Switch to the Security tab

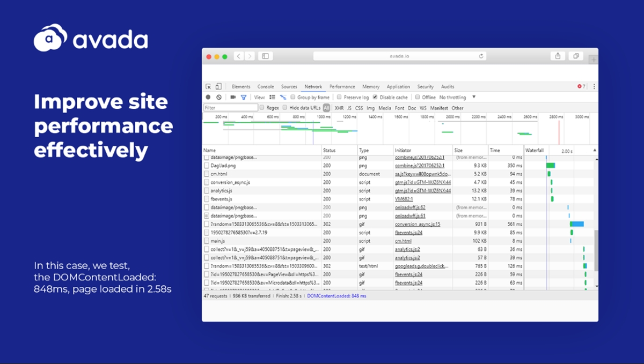click(426, 86)
